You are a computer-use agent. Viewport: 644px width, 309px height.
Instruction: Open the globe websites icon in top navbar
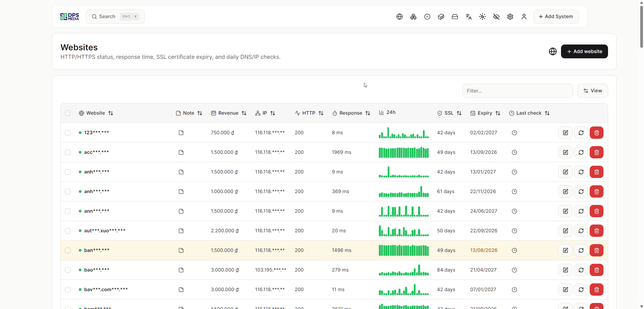click(399, 17)
